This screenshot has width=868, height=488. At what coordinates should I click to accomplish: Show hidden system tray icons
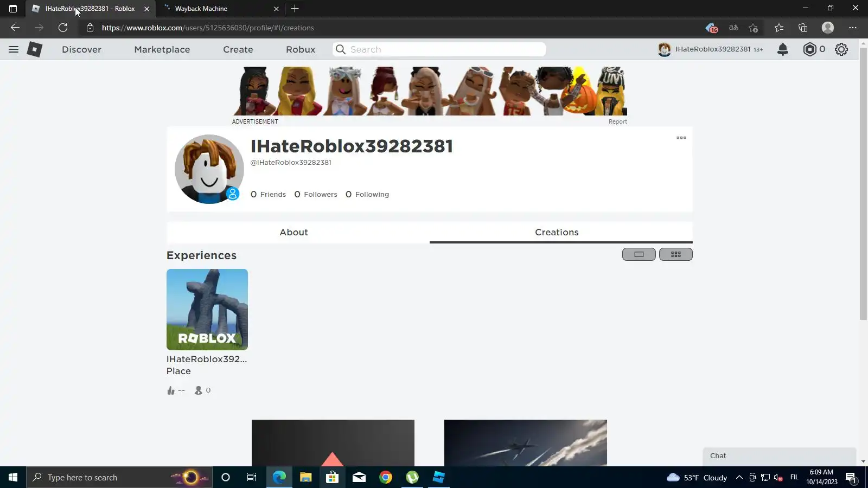coord(739,477)
